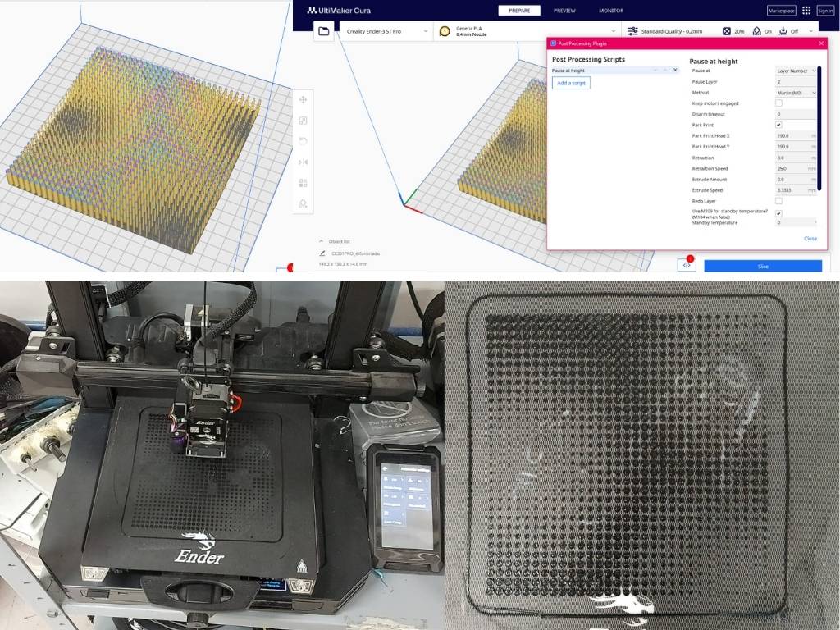Select the Support Blocker tool

pyautogui.click(x=304, y=203)
